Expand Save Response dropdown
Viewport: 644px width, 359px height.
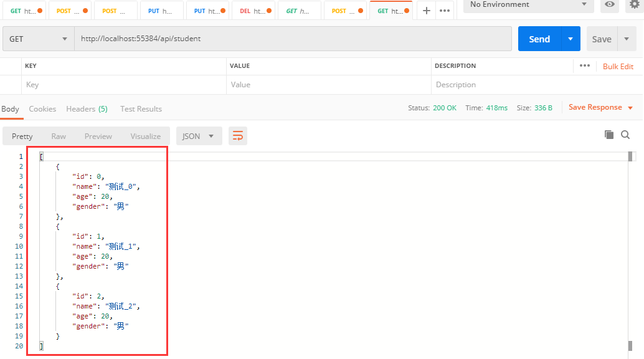630,108
